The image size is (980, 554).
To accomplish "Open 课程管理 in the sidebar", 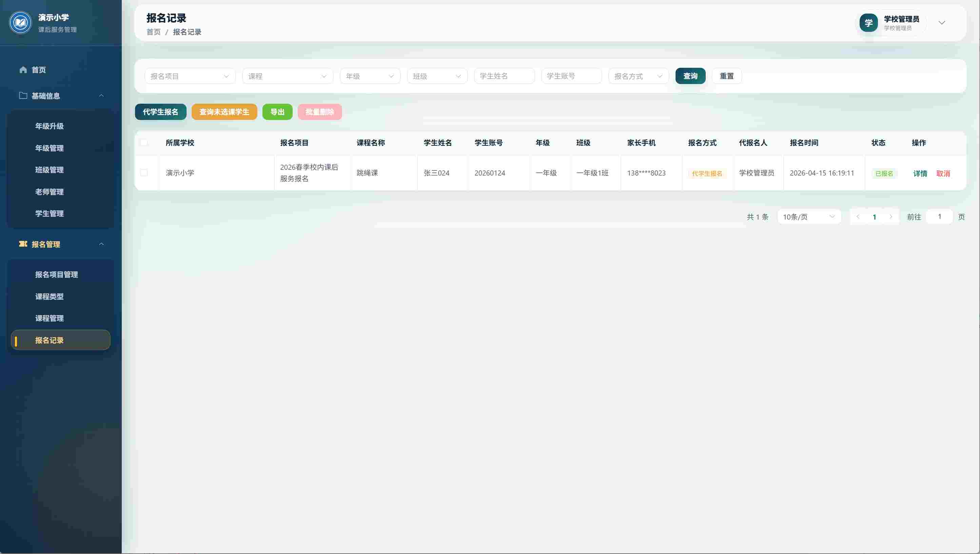I will pos(50,318).
